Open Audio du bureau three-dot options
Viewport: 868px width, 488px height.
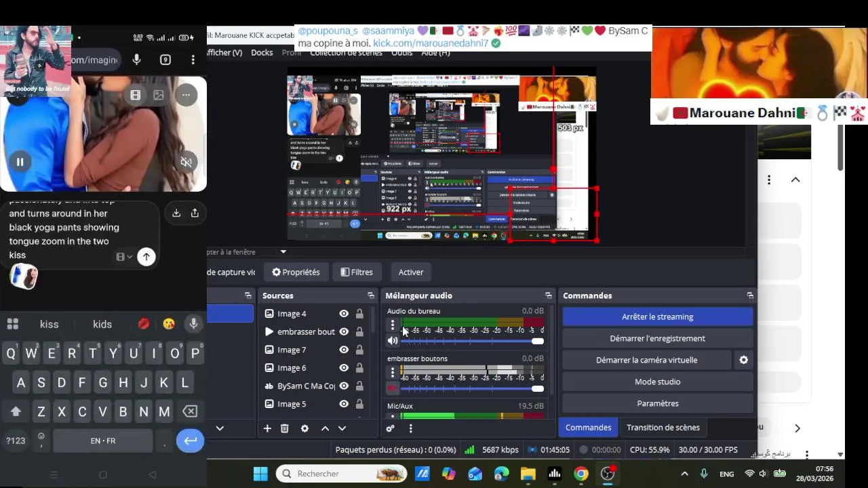(392, 325)
